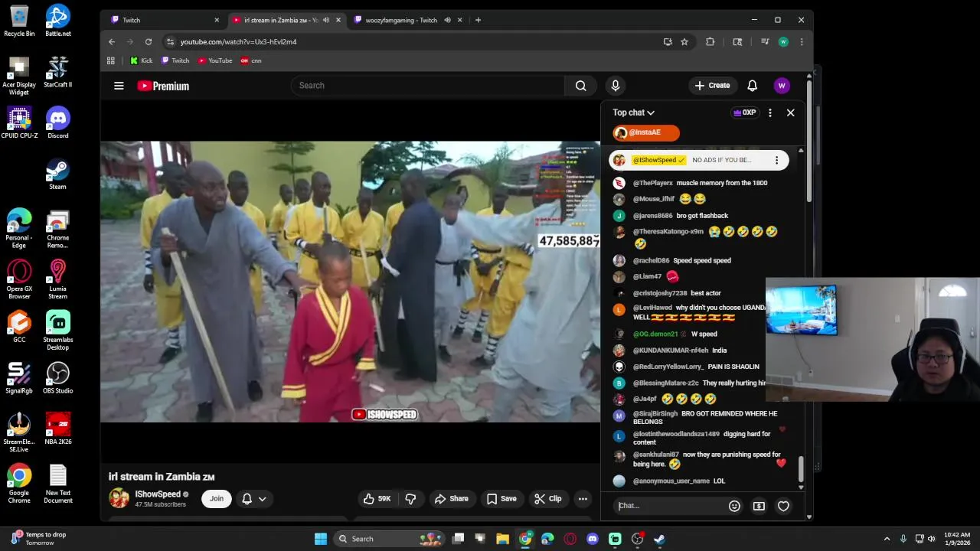Click the video player to pause

tap(350, 282)
